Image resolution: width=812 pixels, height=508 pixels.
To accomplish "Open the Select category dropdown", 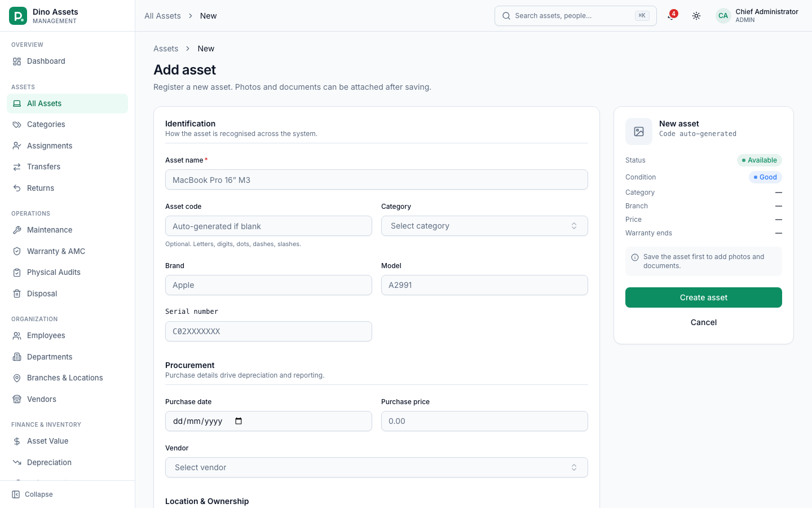I will (x=484, y=226).
